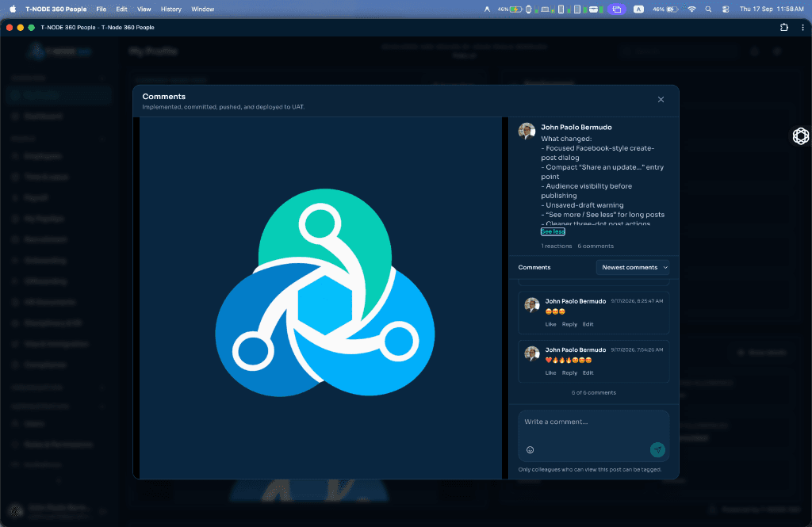812x527 pixels.
Task: Click the watch battery status icon
Action: (528, 9)
